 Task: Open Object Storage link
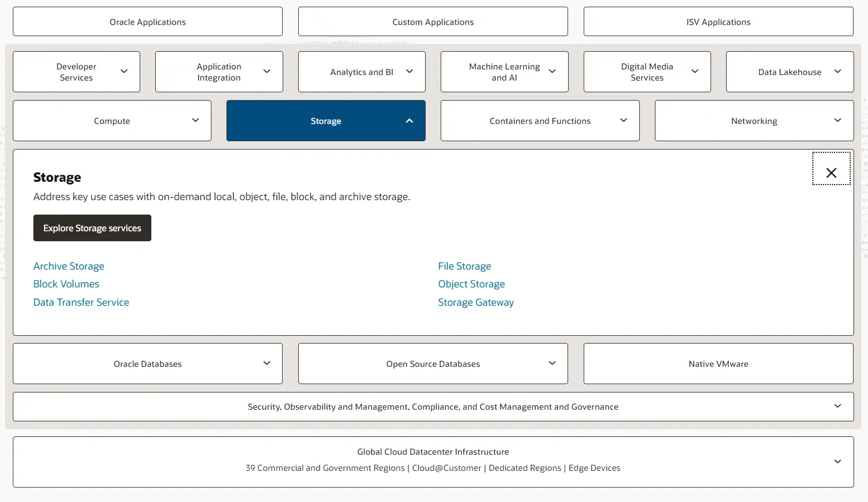pyautogui.click(x=471, y=284)
